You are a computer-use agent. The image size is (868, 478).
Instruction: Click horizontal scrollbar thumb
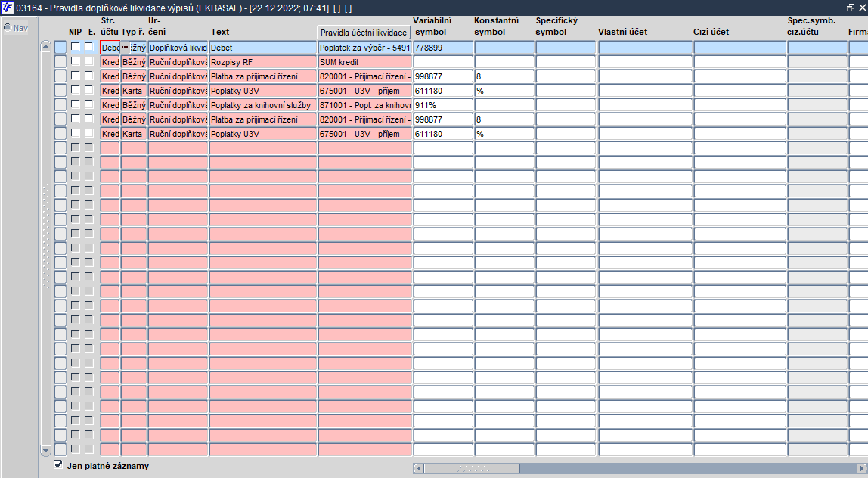pos(472,469)
